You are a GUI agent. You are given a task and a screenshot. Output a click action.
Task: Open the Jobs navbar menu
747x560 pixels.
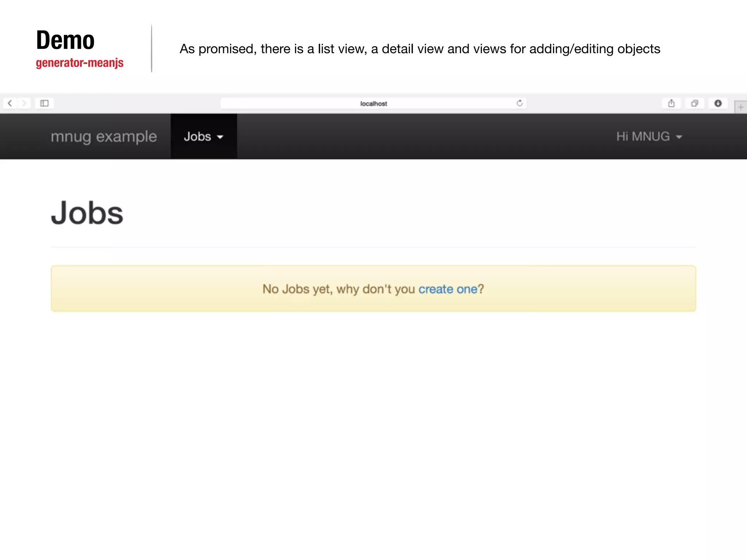pos(198,137)
